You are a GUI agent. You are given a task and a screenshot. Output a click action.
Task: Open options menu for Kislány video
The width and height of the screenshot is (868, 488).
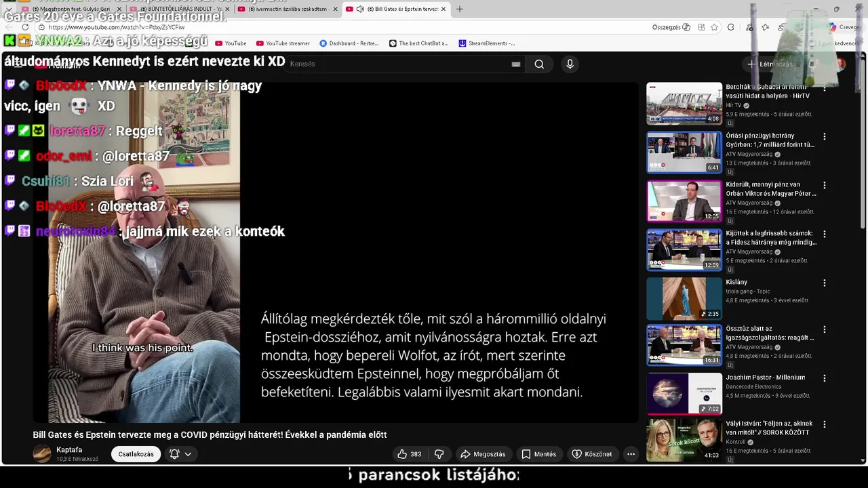click(824, 283)
